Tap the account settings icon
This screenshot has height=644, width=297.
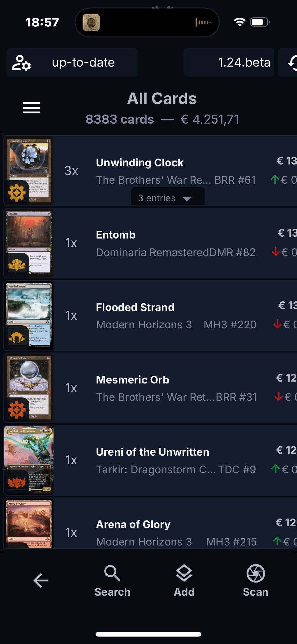tap(21, 63)
